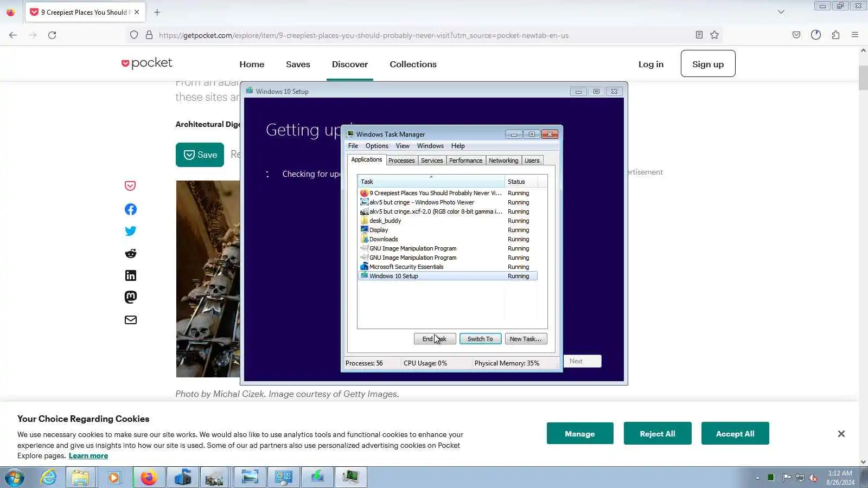Open Windows Explorer from the taskbar
The width and height of the screenshot is (868, 488).
tap(80, 478)
